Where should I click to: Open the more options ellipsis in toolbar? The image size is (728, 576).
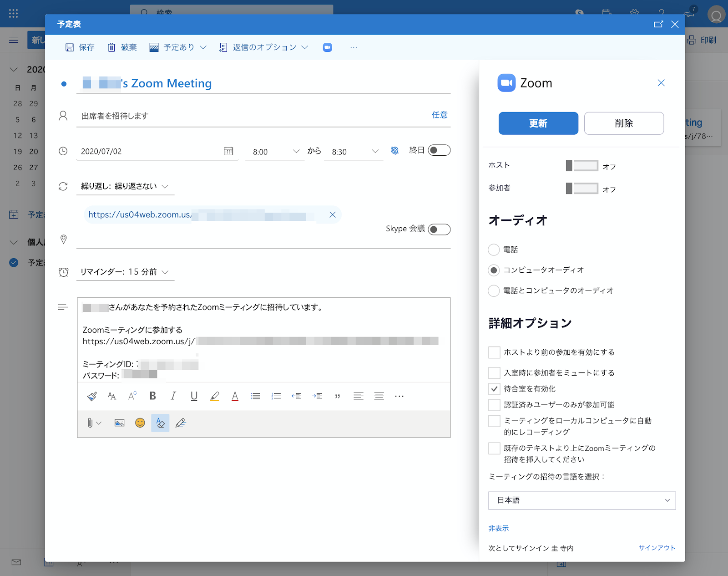(x=354, y=47)
